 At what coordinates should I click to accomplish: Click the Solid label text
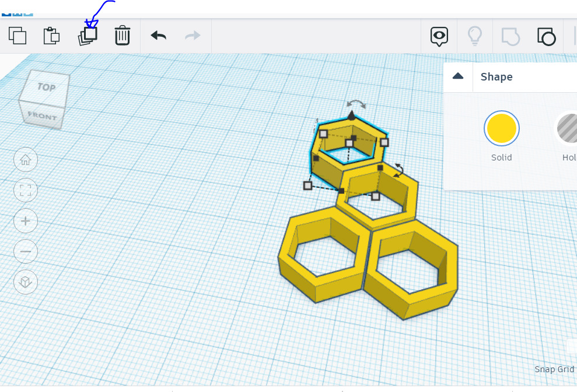[x=501, y=157]
